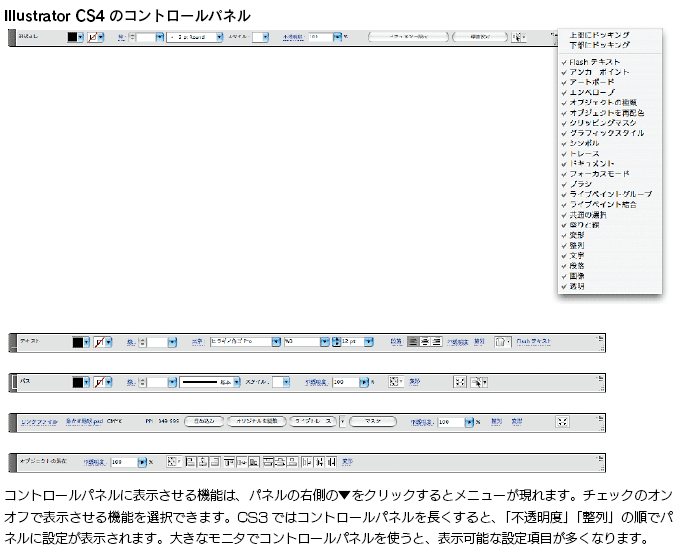Click オリジナルを編集 button
Image resolution: width=681 pixels, height=557 pixels.
[x=257, y=421]
